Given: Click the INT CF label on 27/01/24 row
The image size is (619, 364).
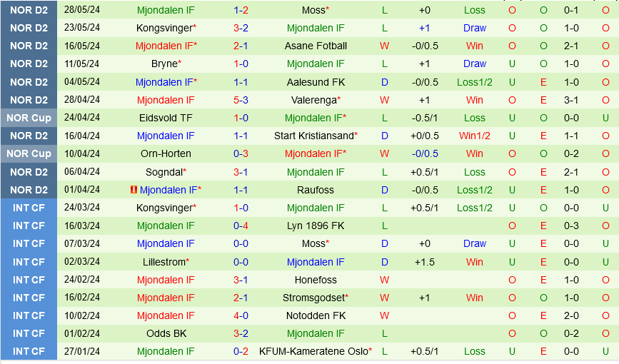Looking at the screenshot, I should (x=29, y=351).
